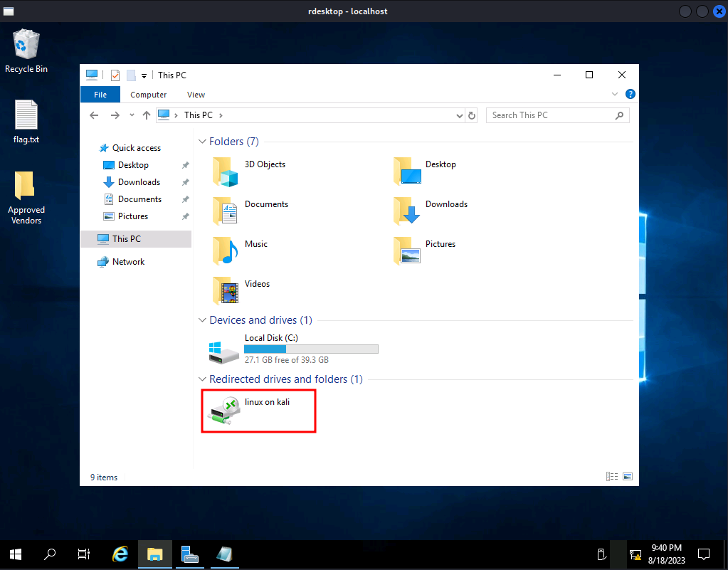Open the Customize Quick Access Toolbar dropdown

coord(144,75)
